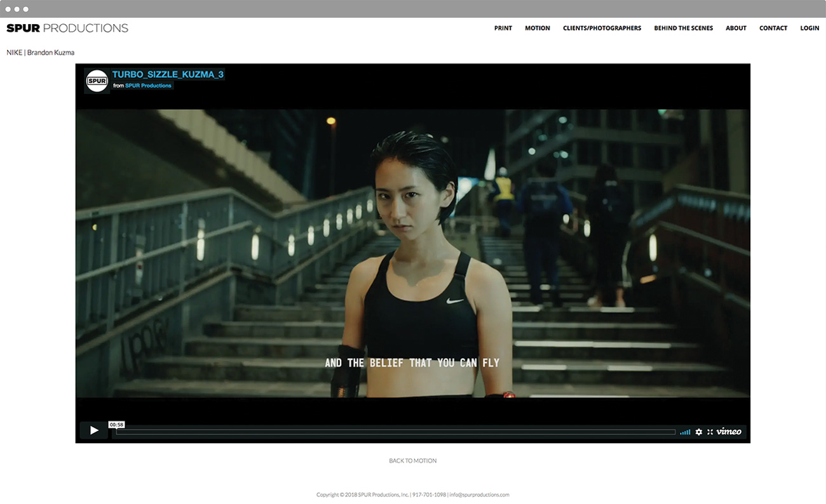Open BEHIND THE SCENES page

pos(683,28)
